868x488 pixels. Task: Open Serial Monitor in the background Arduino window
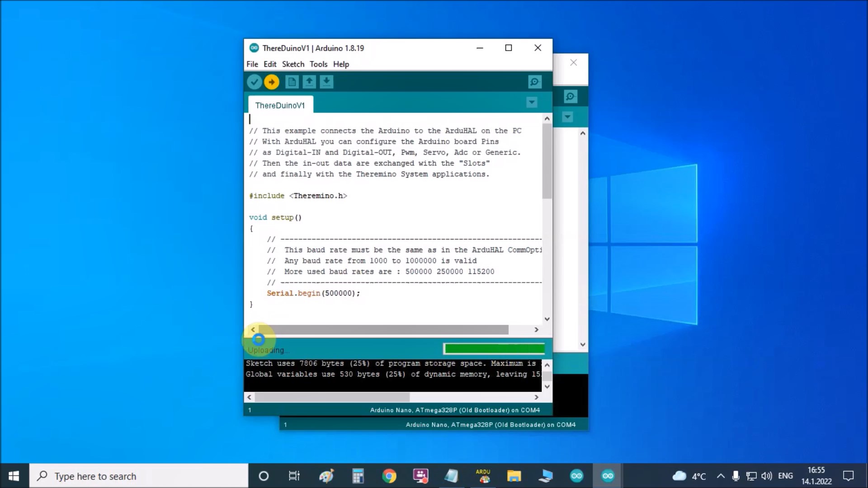coord(570,96)
